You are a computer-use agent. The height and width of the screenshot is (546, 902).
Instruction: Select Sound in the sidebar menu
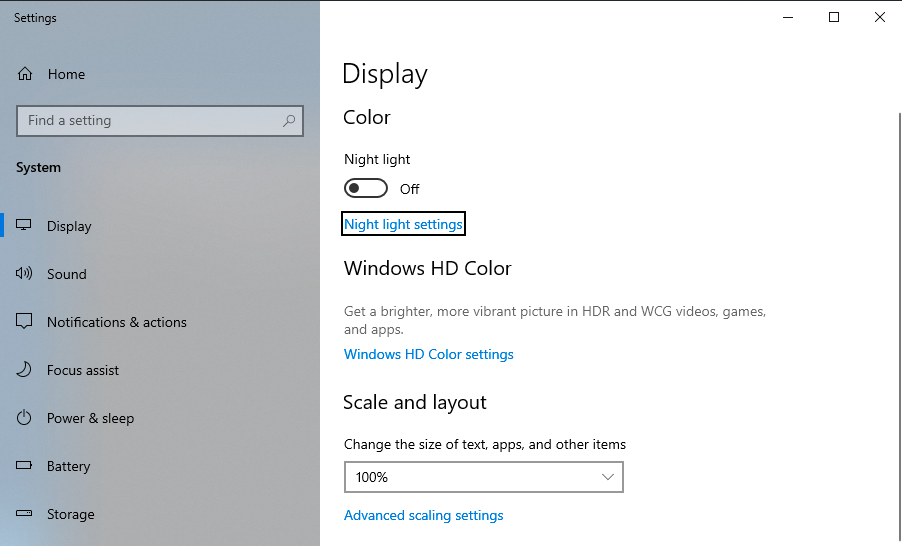tap(67, 274)
